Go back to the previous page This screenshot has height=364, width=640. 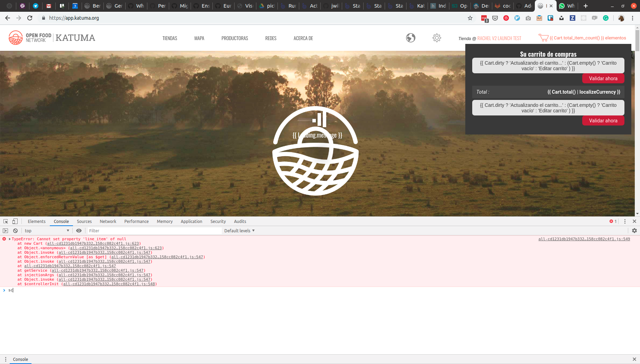[x=8, y=18]
